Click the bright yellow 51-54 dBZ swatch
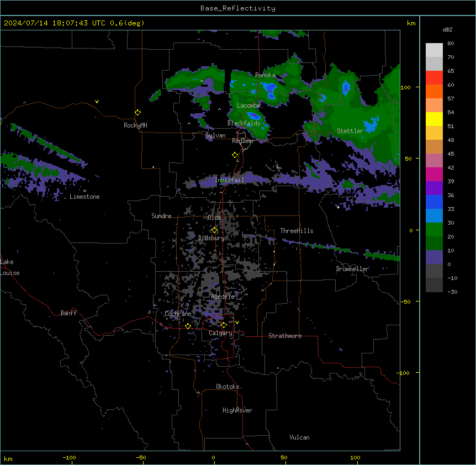 (x=434, y=119)
